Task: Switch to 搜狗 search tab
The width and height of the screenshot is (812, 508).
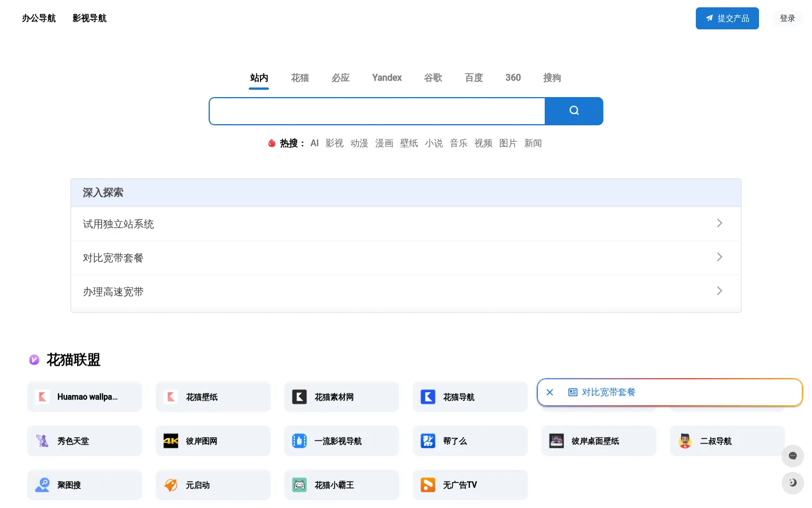Action: point(552,78)
